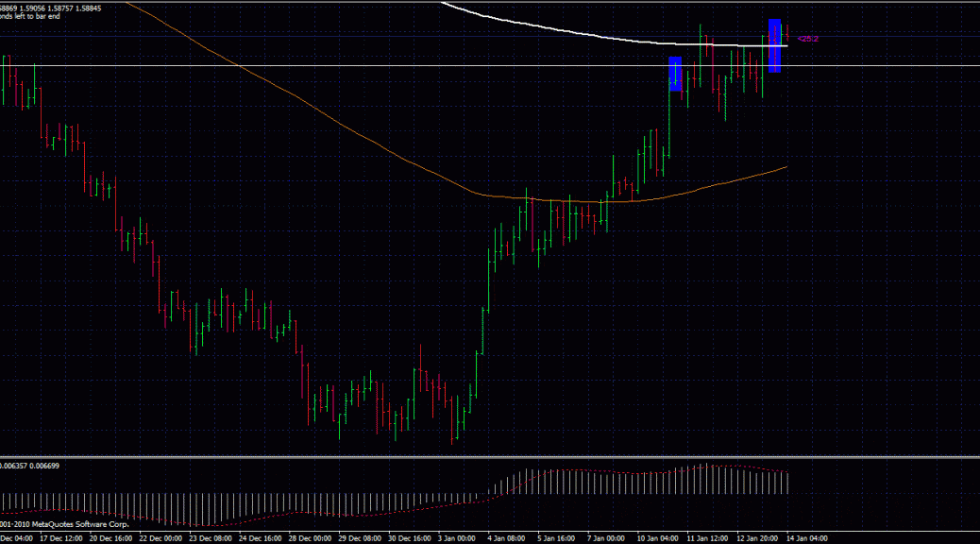Select the blue rectangle near 10 Jan

(675, 74)
